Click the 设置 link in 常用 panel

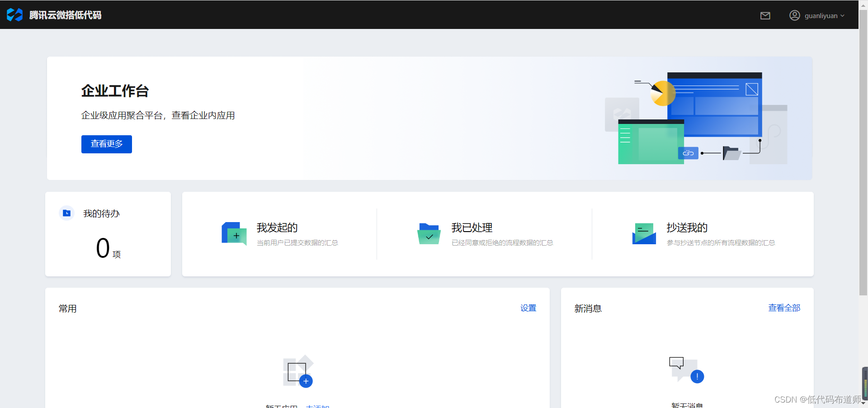[528, 308]
